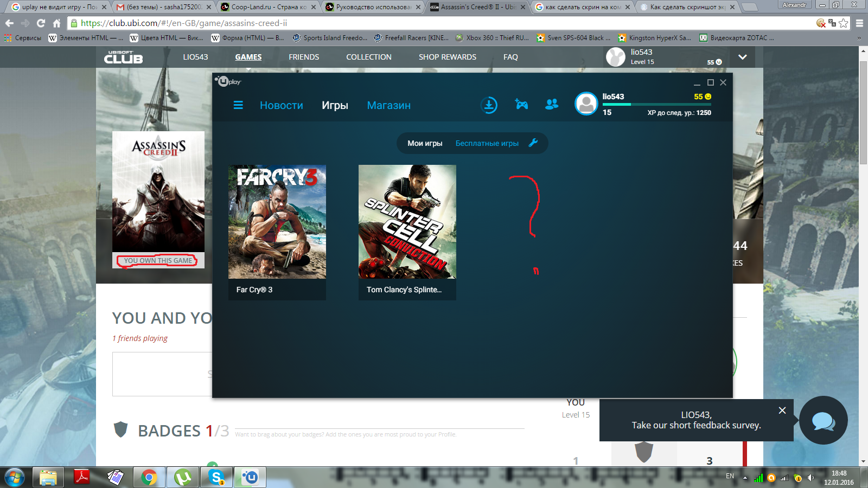Open uTorrent from taskbar

[x=183, y=477]
